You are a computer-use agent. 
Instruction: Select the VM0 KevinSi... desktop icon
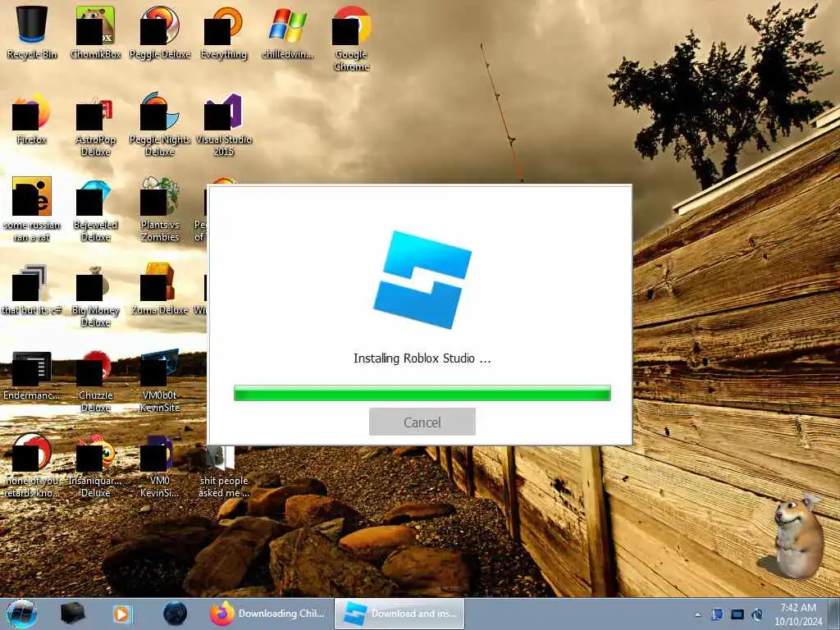click(x=160, y=466)
